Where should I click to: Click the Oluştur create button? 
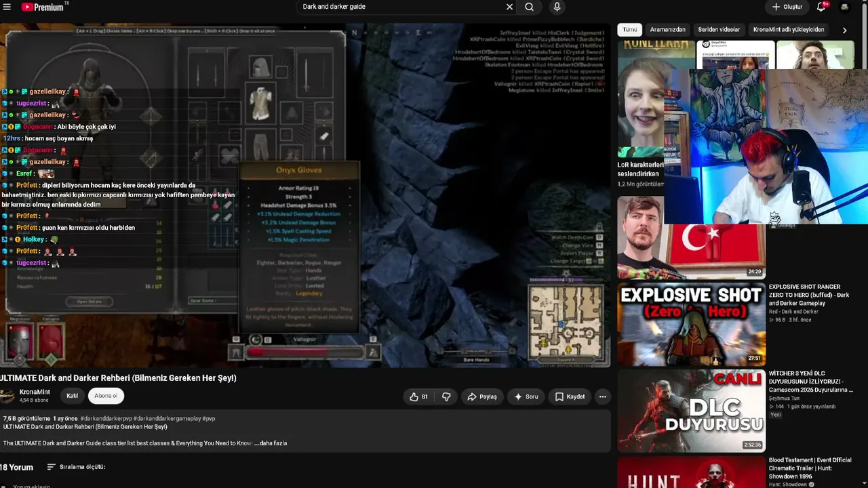click(x=787, y=7)
